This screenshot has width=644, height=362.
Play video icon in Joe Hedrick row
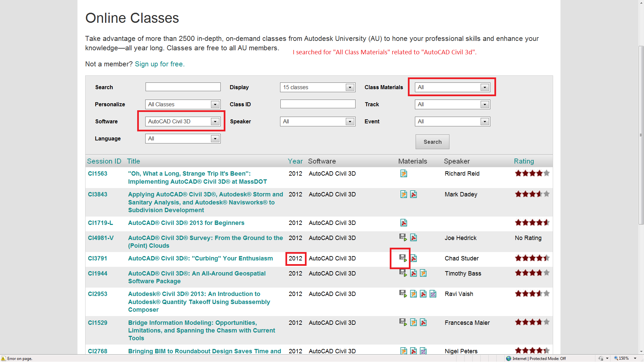(x=403, y=238)
